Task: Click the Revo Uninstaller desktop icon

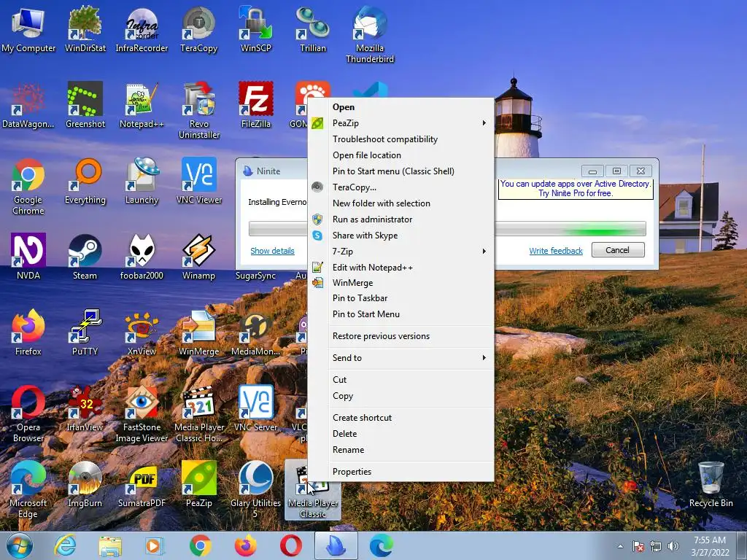Action: [198, 110]
